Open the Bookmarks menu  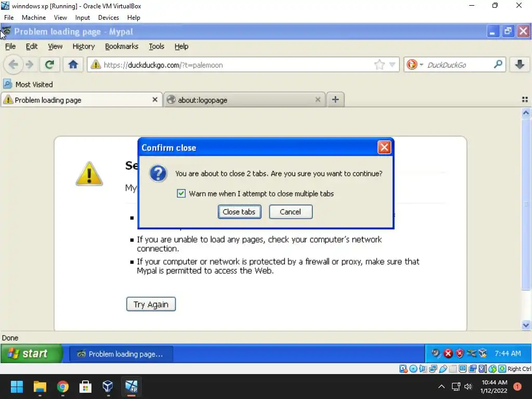(x=122, y=46)
